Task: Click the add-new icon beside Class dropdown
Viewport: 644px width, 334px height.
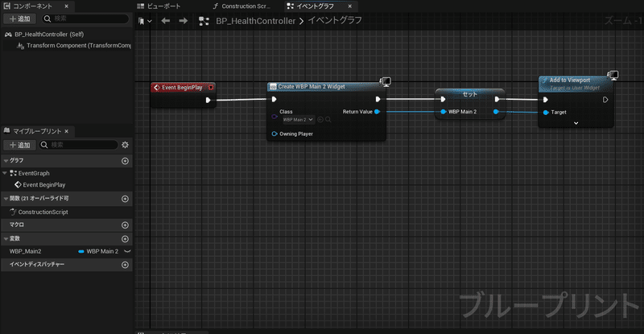Action: click(320, 120)
